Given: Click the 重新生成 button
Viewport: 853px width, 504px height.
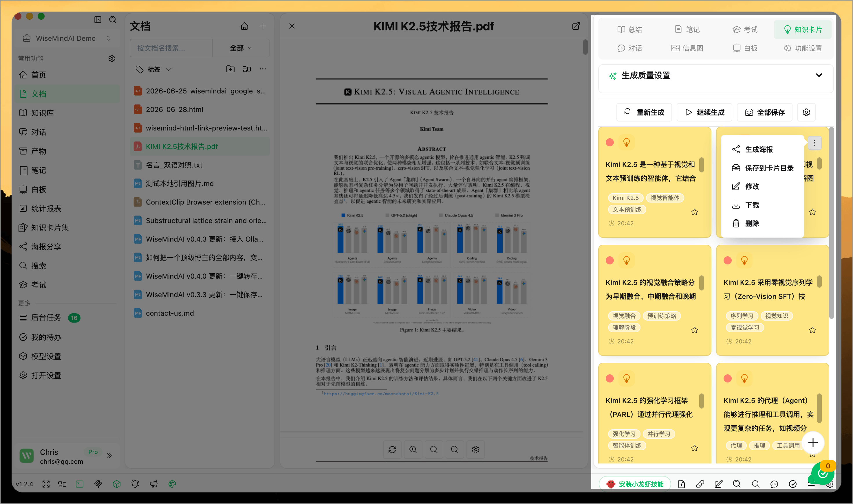Looking at the screenshot, I should [x=644, y=112].
